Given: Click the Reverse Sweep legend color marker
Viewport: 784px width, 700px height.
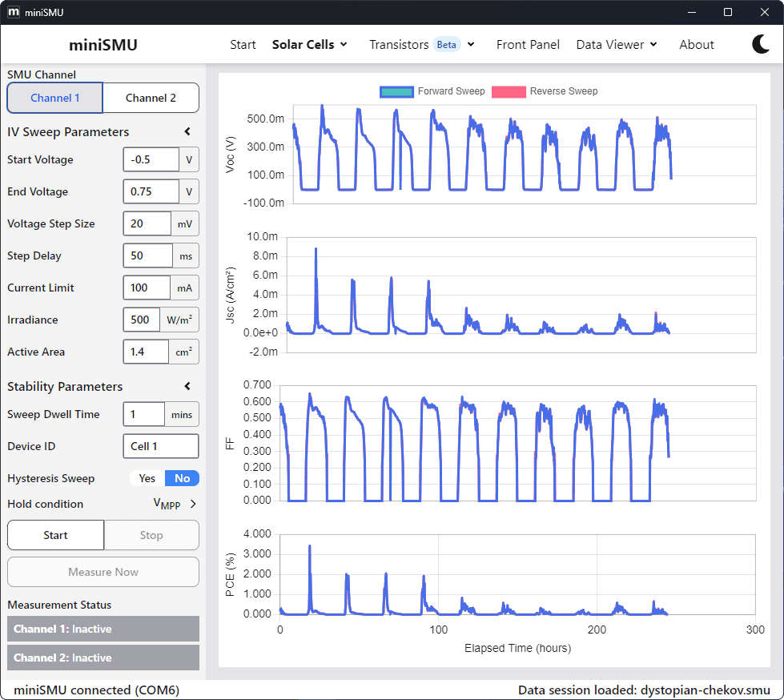Looking at the screenshot, I should tap(509, 91).
